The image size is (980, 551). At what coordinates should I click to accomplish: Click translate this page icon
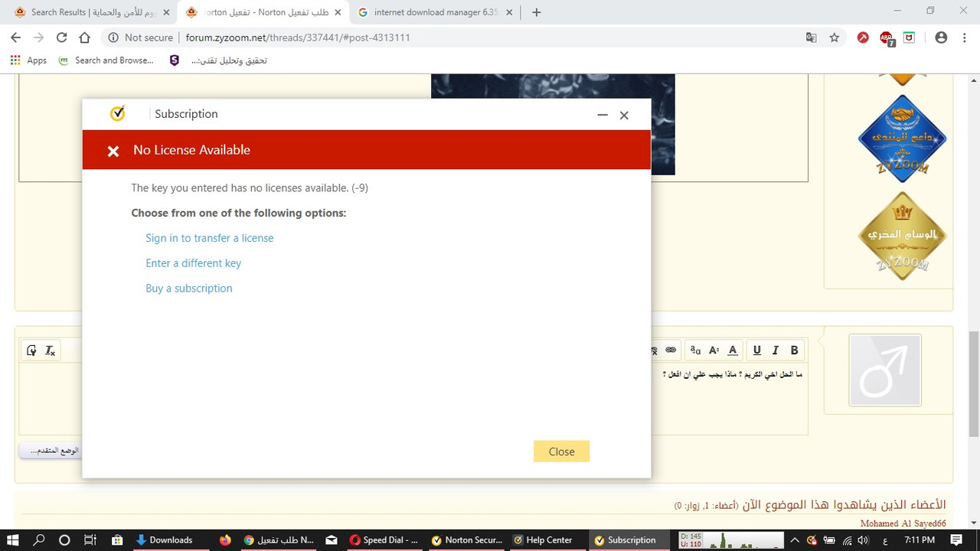pyautogui.click(x=811, y=37)
